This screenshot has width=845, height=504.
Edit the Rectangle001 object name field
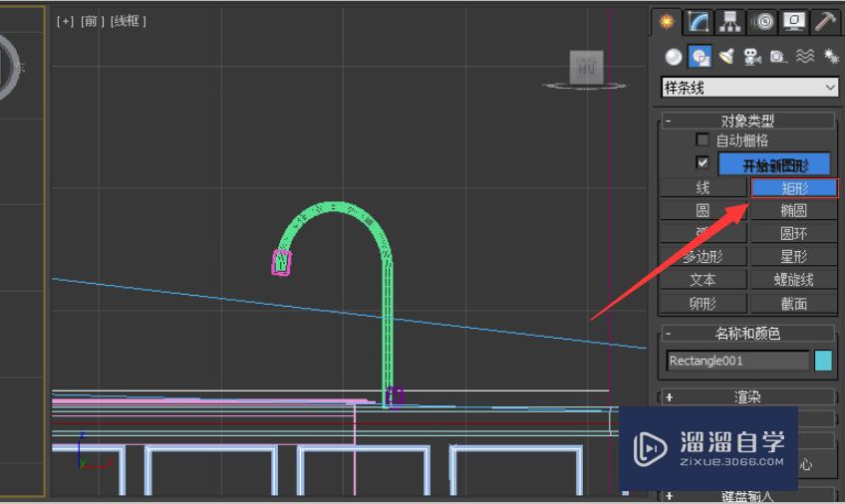point(737,361)
